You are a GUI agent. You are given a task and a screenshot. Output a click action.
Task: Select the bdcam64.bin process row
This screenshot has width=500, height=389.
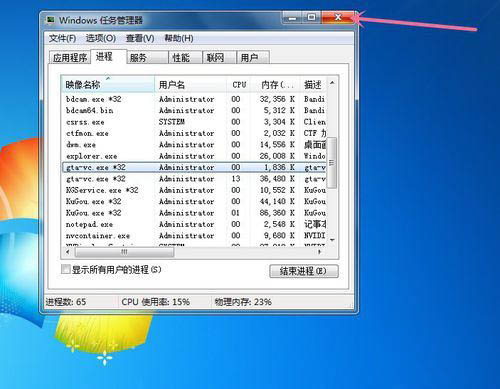coord(194,110)
